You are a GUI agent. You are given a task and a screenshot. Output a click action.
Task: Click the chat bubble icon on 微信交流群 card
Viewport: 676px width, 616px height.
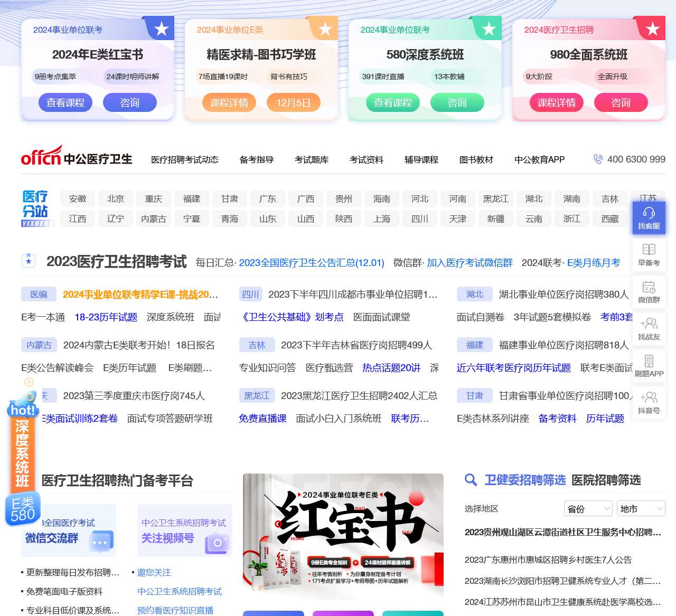(x=100, y=542)
